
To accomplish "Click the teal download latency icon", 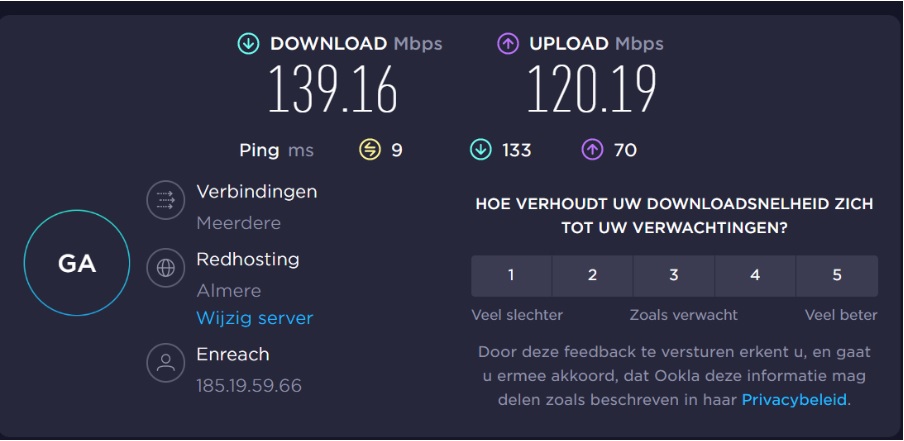I will pyautogui.click(x=481, y=150).
